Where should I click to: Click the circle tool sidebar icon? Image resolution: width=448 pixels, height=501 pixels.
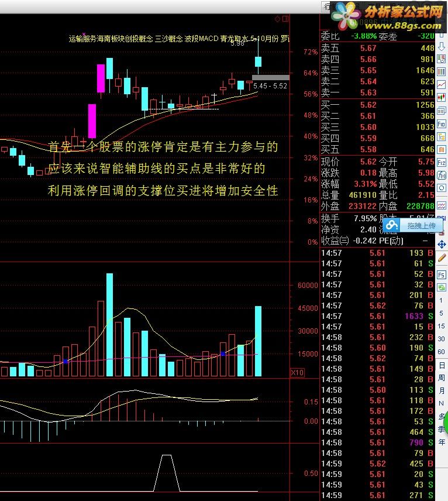coord(442,188)
